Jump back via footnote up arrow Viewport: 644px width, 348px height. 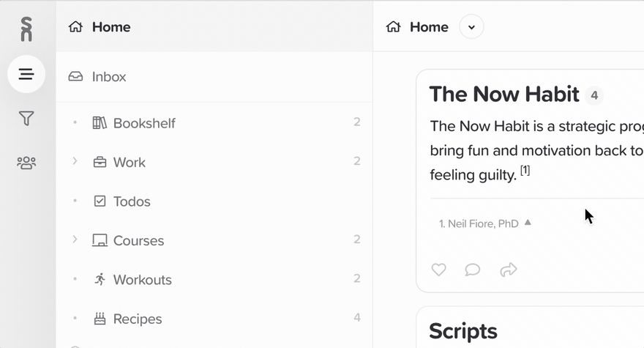click(x=528, y=223)
